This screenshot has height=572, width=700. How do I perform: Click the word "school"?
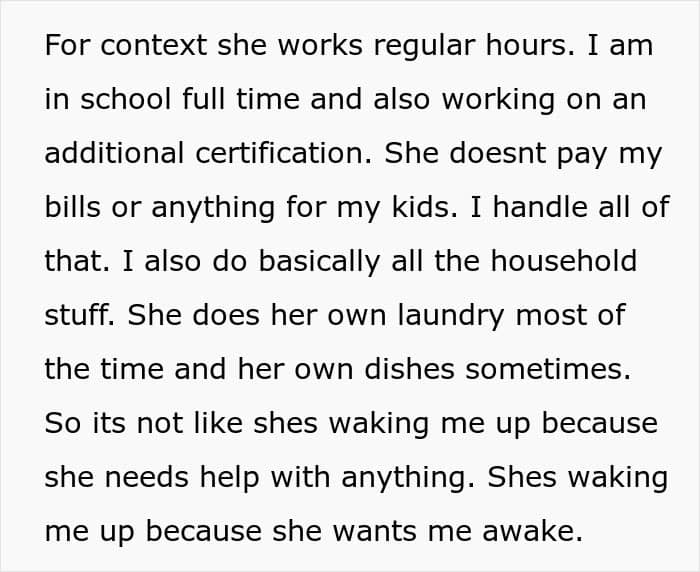[x=136, y=102]
